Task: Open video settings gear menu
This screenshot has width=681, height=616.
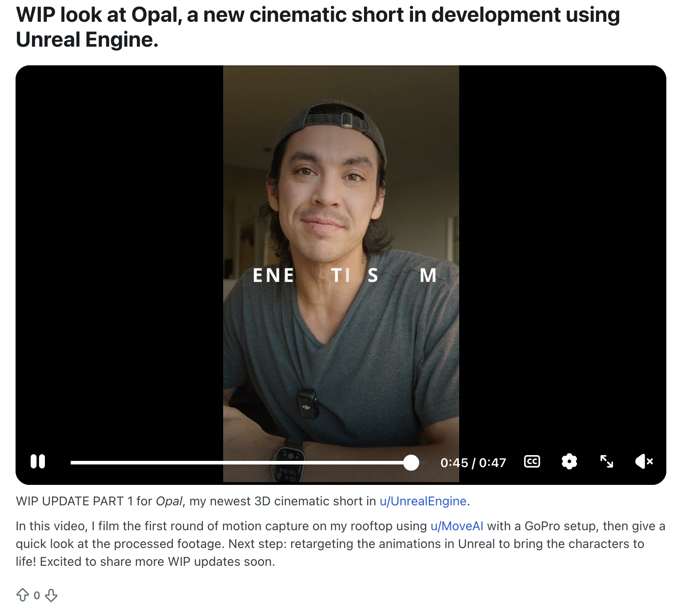Action: coord(569,462)
